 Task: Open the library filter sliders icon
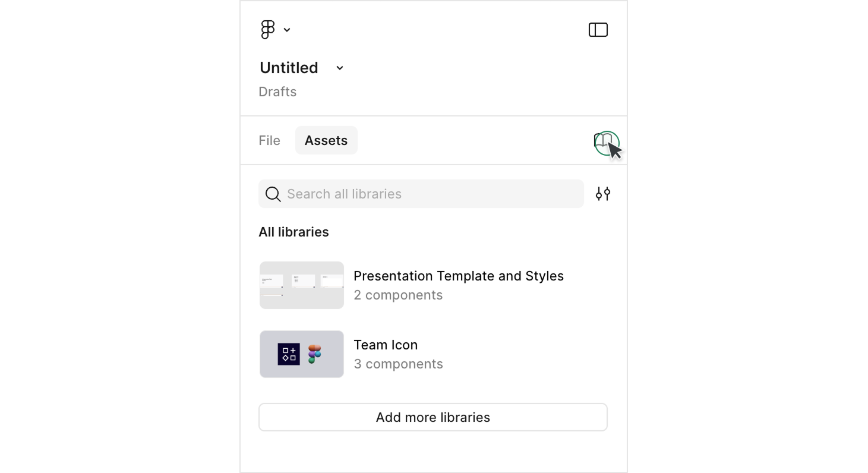[602, 194]
